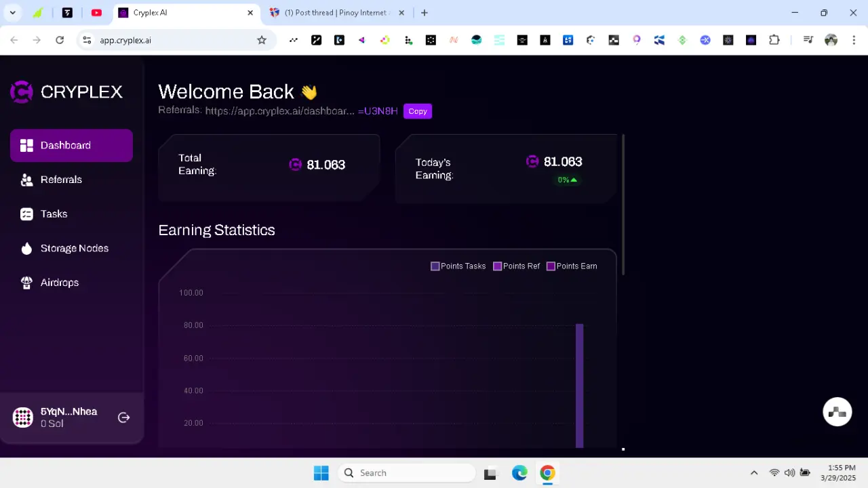Click the Chrome icon in the taskbar
Screen dimensions: 868x488
tap(547, 473)
